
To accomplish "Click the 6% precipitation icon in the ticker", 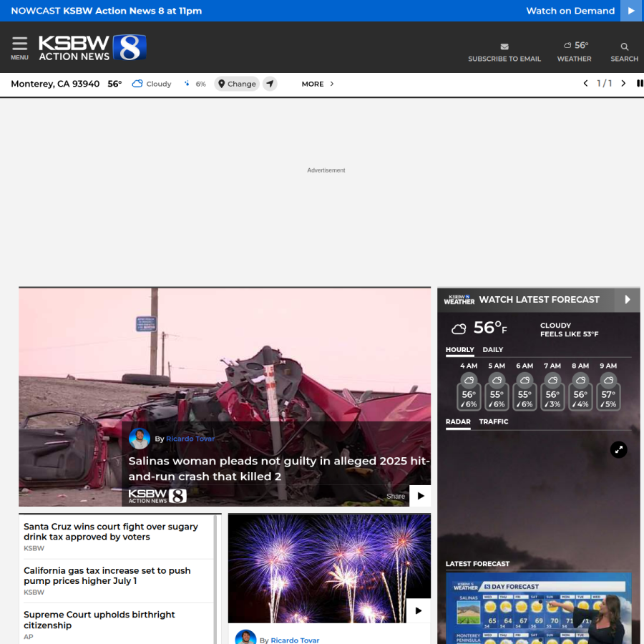I will tap(187, 84).
